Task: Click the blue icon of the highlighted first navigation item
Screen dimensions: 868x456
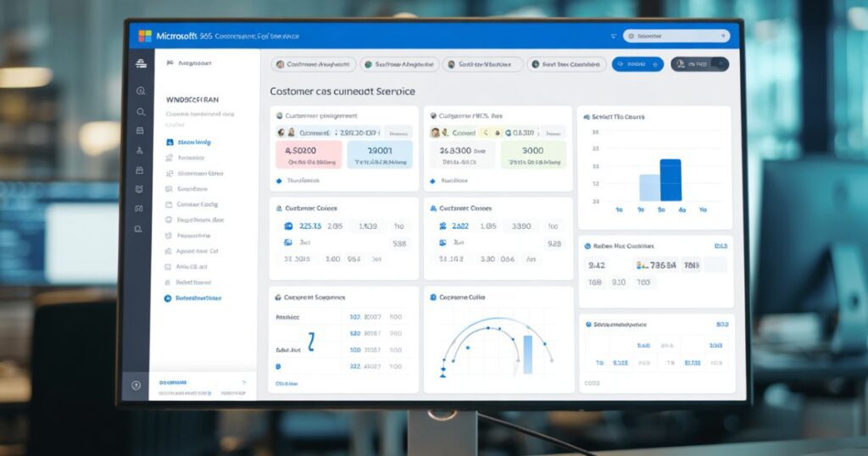Action: (170, 142)
